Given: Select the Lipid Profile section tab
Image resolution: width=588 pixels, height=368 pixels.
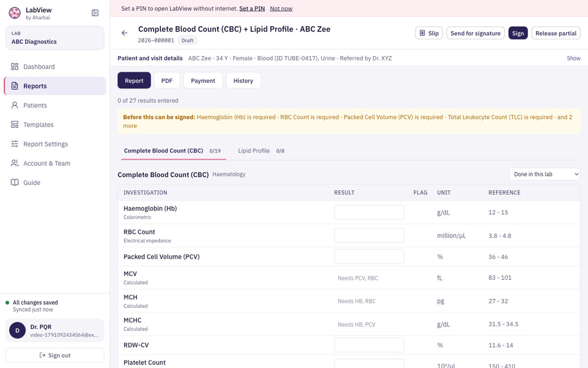Looking at the screenshot, I should [261, 151].
